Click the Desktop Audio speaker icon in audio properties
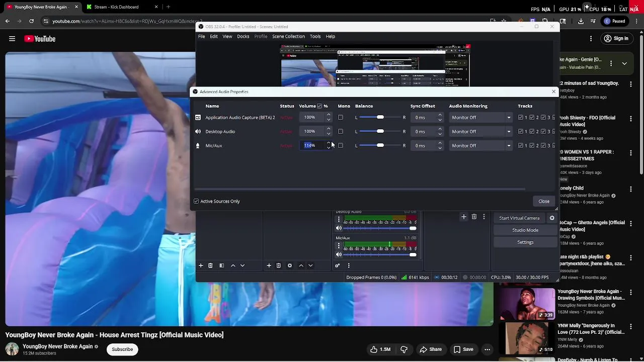This screenshot has width=644, height=362. (x=198, y=132)
